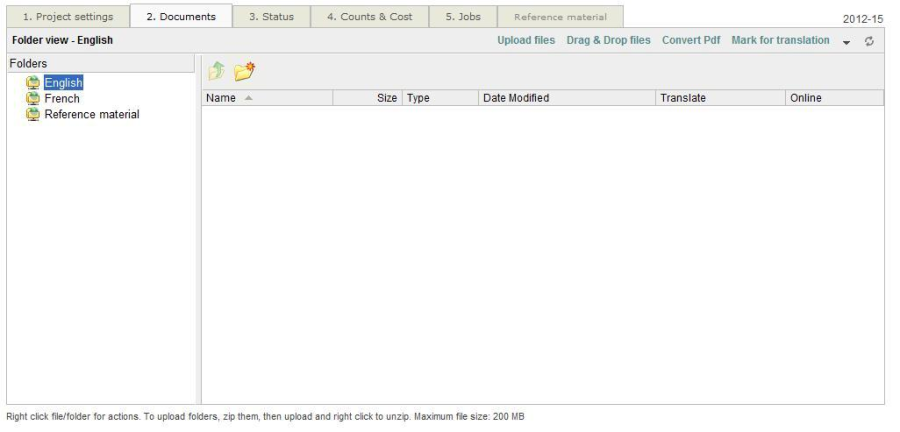This screenshot has height=432, width=900.
Task: Sort files by the Name column
Action: point(220,98)
